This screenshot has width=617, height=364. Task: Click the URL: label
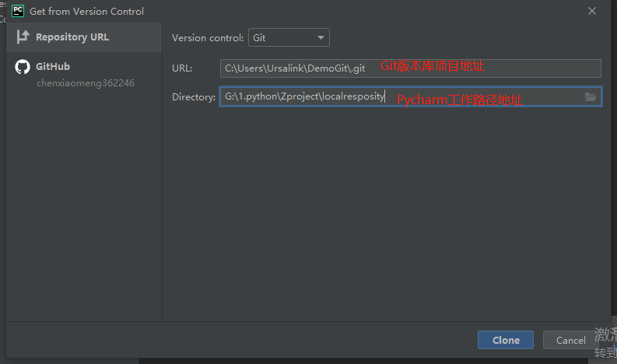click(182, 68)
